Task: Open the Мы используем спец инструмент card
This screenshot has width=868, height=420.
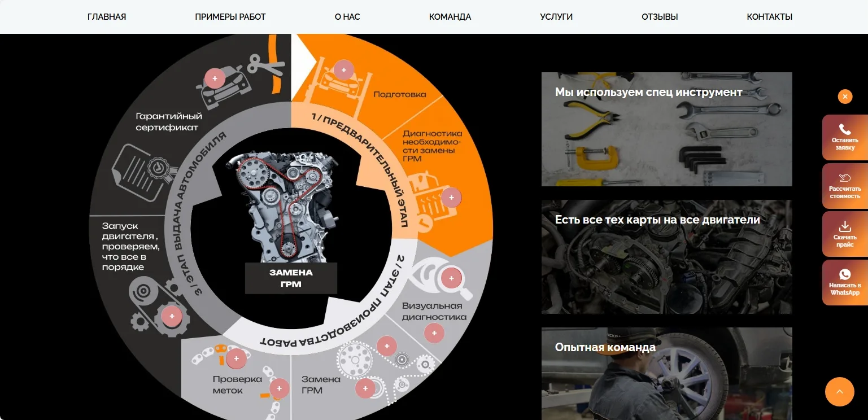Action: [x=667, y=129]
